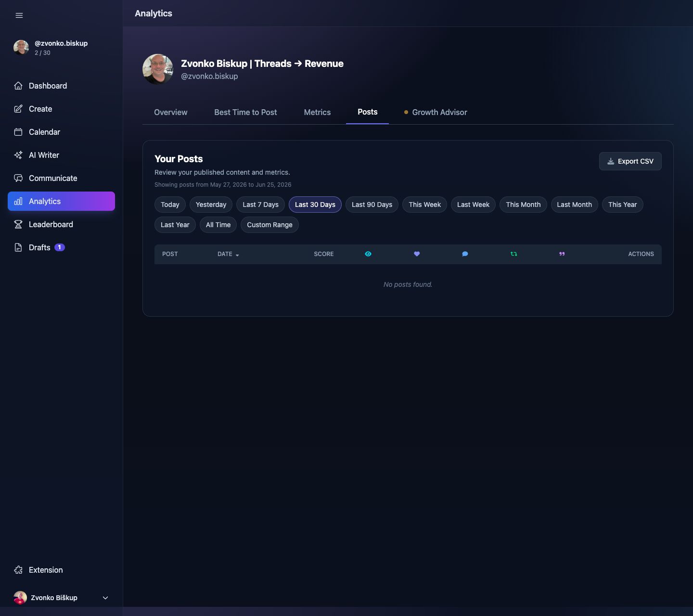Click the Communicate chat bubbles icon

18,178
